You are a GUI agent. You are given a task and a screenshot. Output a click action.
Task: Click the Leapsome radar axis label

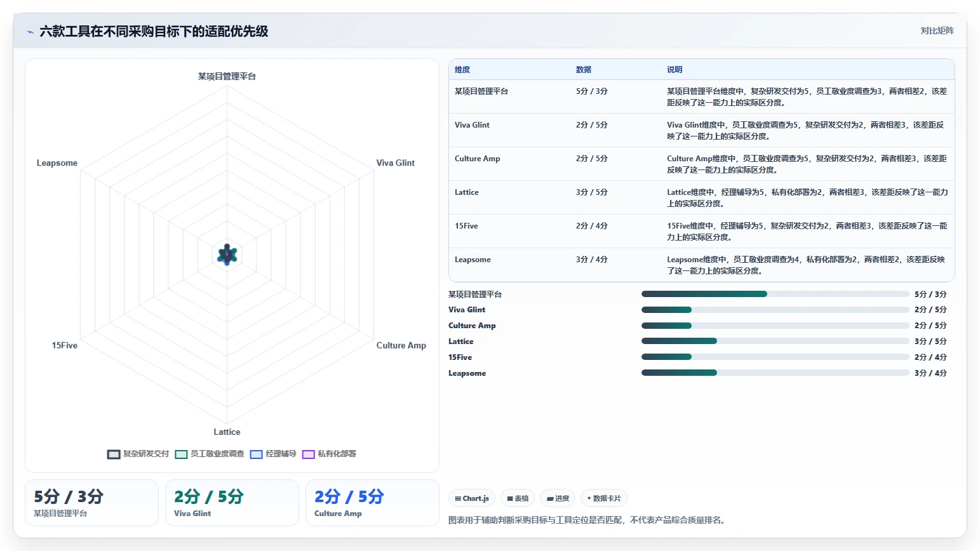coord(57,163)
